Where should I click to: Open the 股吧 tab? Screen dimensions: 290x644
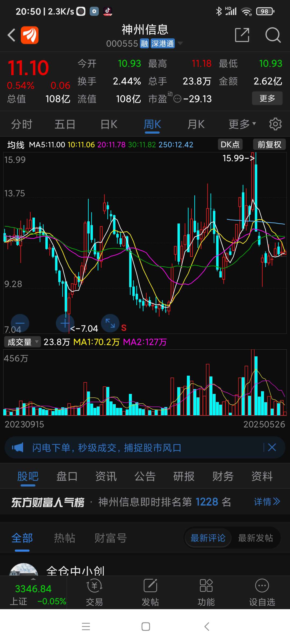(28, 477)
